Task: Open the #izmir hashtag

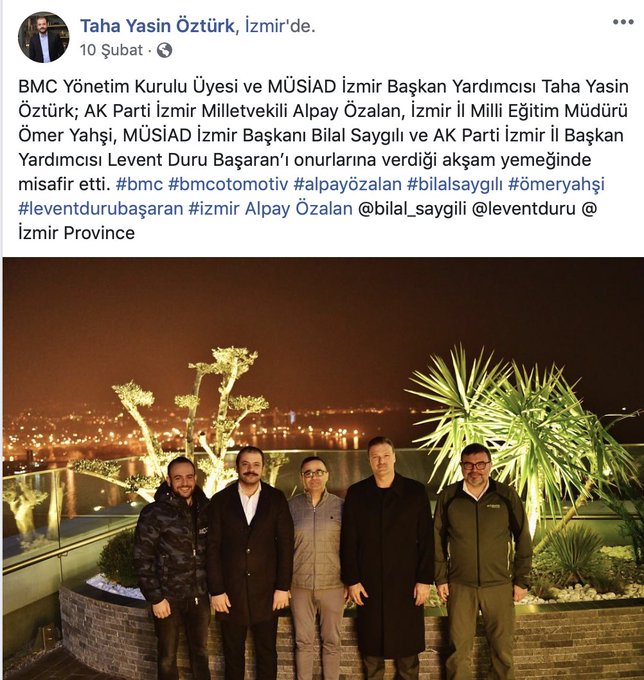Action: [214, 209]
